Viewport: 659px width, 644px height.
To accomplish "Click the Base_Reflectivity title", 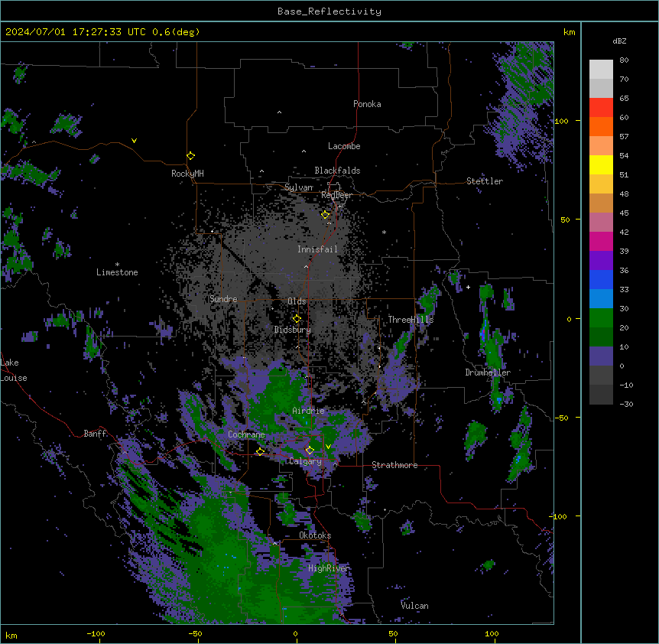I will tap(329, 11).
